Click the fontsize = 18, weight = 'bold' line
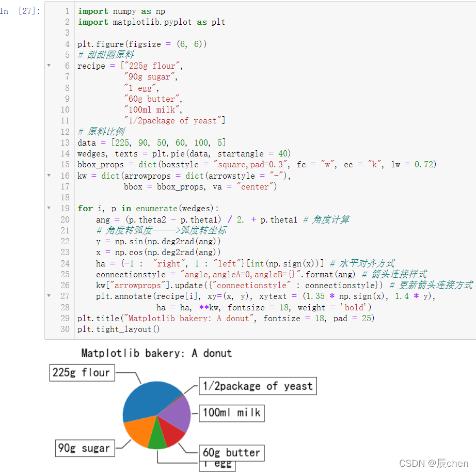The height and width of the screenshot is (473, 476). [264, 308]
